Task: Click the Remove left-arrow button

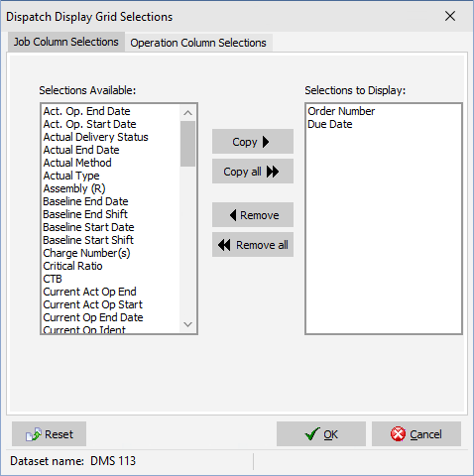Action: click(253, 215)
